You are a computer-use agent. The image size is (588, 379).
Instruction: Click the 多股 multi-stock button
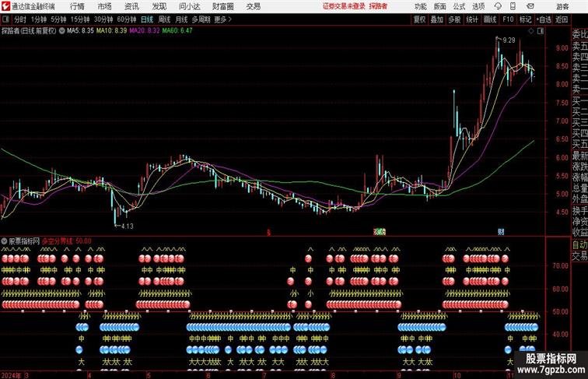[x=454, y=19]
